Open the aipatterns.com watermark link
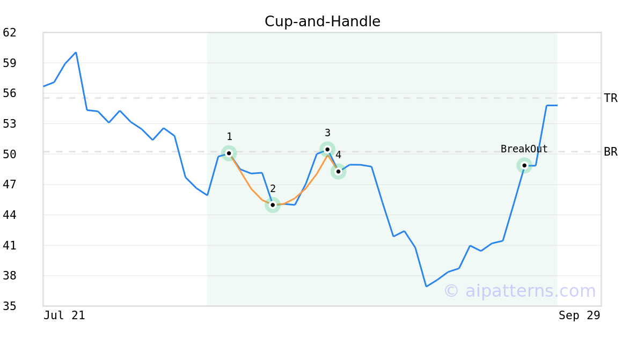This screenshot has width=644, height=338. [x=519, y=291]
